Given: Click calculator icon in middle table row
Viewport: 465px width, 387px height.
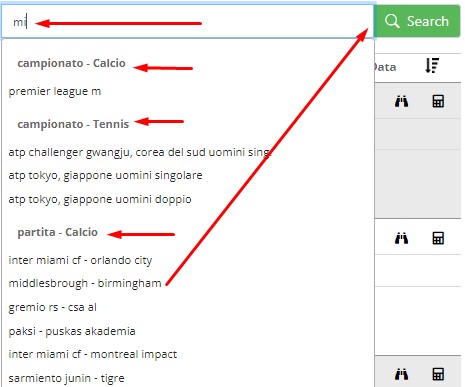Looking at the screenshot, I should coord(438,238).
